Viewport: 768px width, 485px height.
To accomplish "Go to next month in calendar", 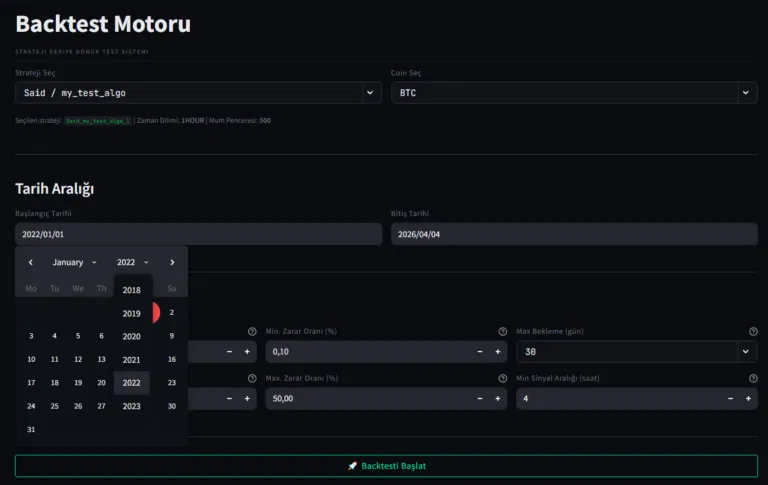I will tap(172, 262).
